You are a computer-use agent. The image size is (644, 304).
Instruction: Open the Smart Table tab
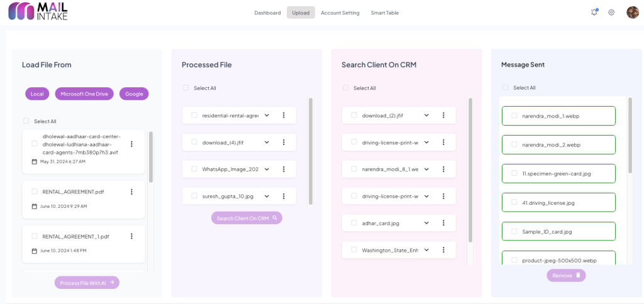[384, 13]
